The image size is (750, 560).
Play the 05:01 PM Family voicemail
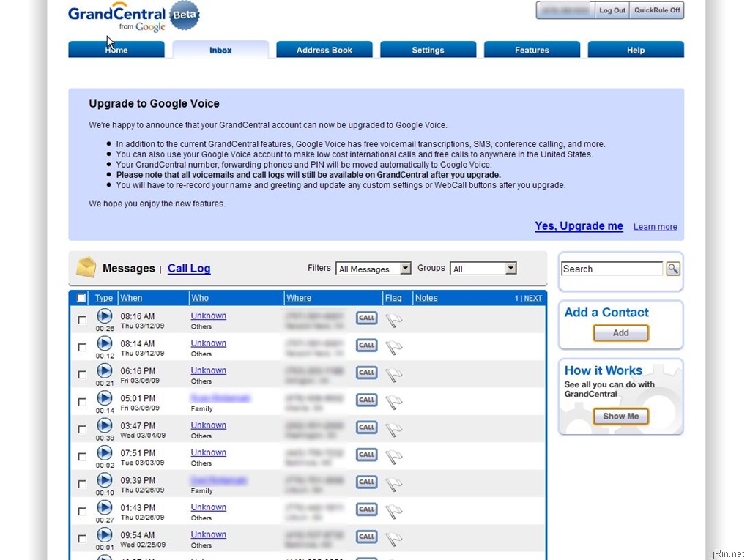[x=104, y=398]
